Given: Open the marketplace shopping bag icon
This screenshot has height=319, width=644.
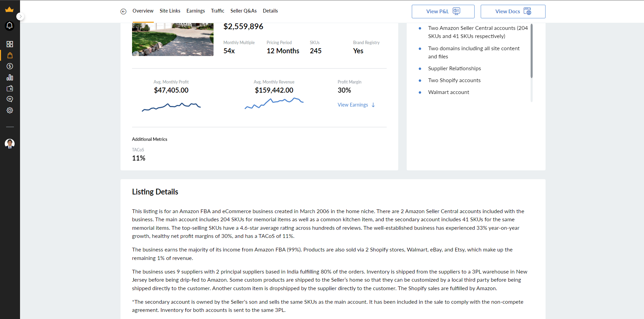Looking at the screenshot, I should pyautogui.click(x=10, y=55).
